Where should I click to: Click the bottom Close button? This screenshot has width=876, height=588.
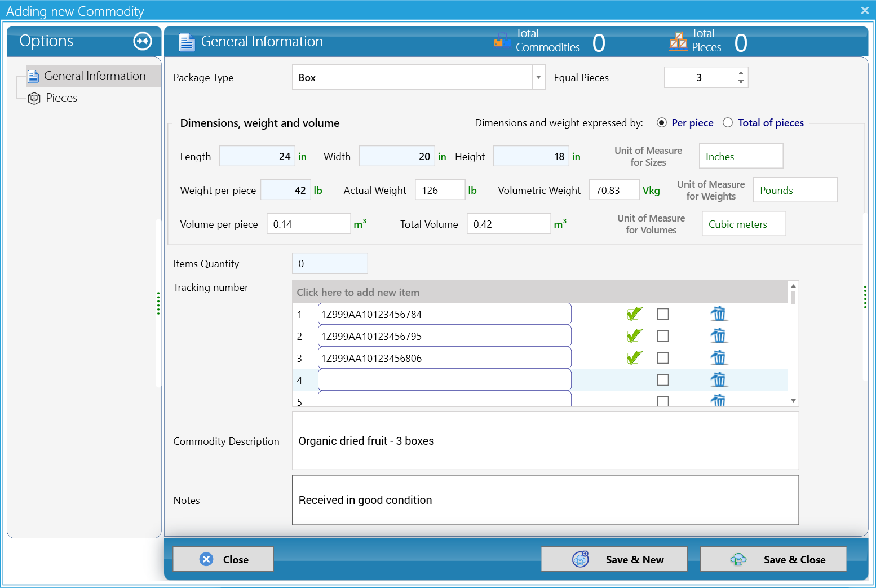tap(223, 559)
